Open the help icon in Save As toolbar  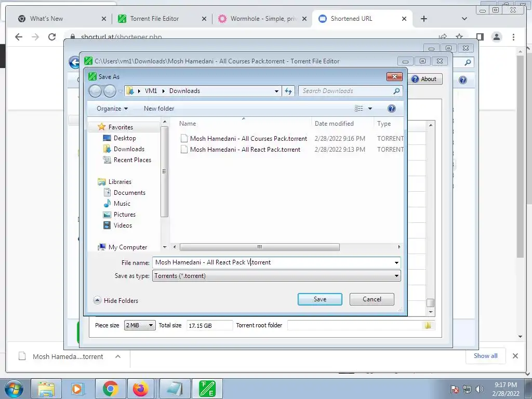click(x=392, y=109)
